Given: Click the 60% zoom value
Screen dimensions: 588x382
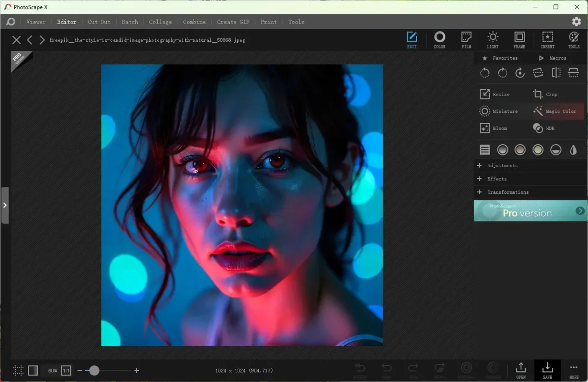Looking at the screenshot, I should [52, 371].
